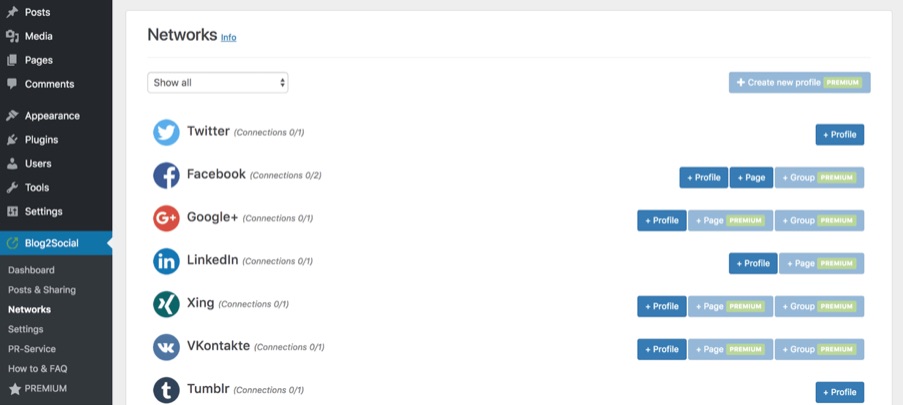Click the LinkedIn logo icon
This screenshot has width=903, height=405.
click(x=166, y=262)
